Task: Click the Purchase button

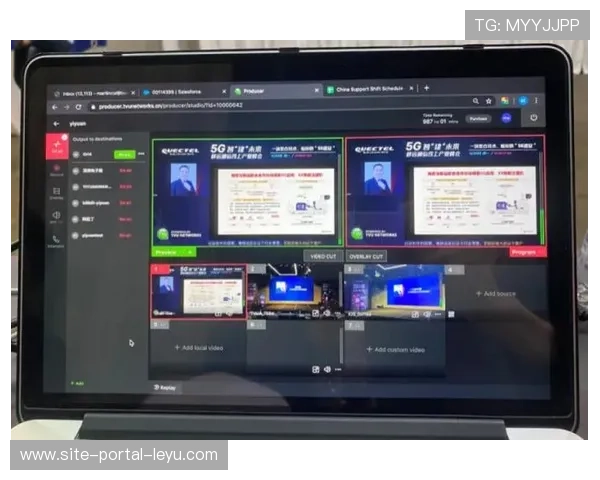Action: tap(478, 119)
